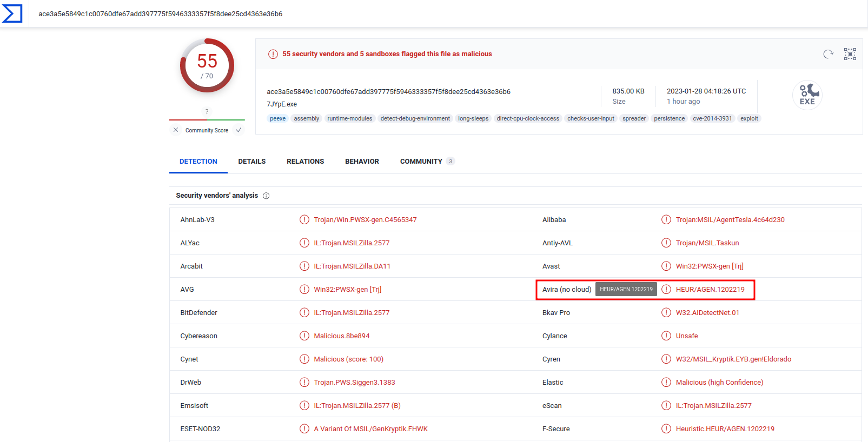Open the COMMUNITY tab
The image size is (868, 442).
point(427,161)
